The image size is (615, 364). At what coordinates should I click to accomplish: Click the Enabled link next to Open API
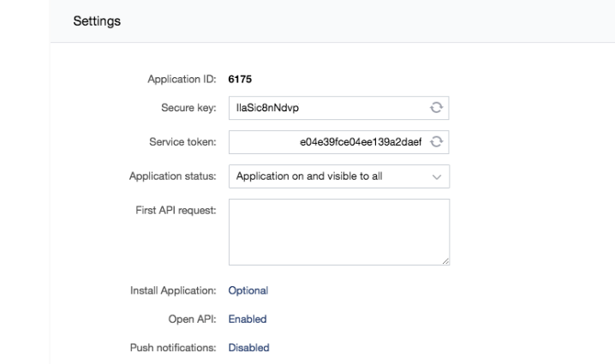pyautogui.click(x=248, y=319)
